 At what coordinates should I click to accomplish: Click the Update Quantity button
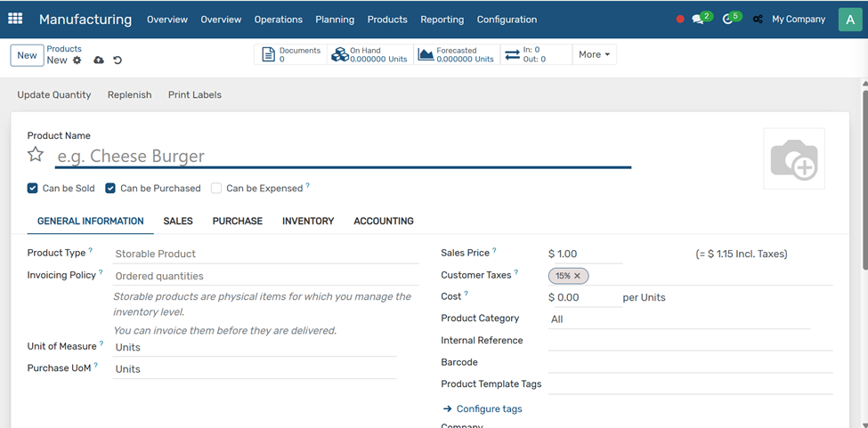tap(54, 94)
